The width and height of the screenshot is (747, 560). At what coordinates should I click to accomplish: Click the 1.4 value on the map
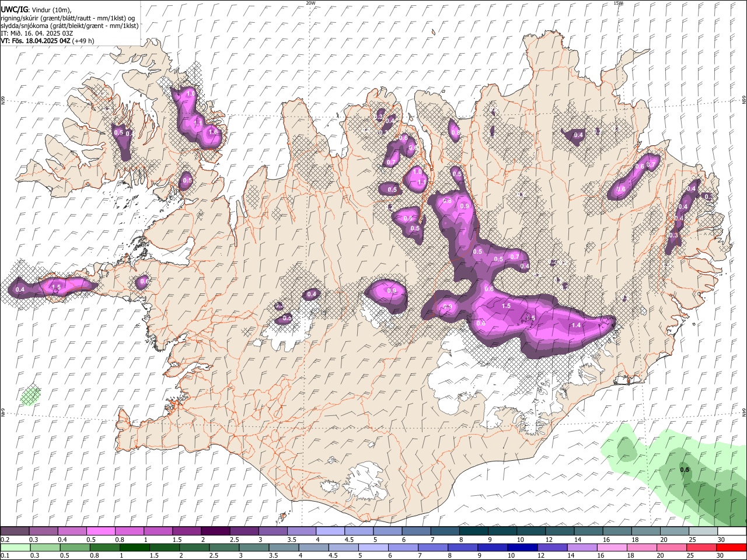point(576,325)
